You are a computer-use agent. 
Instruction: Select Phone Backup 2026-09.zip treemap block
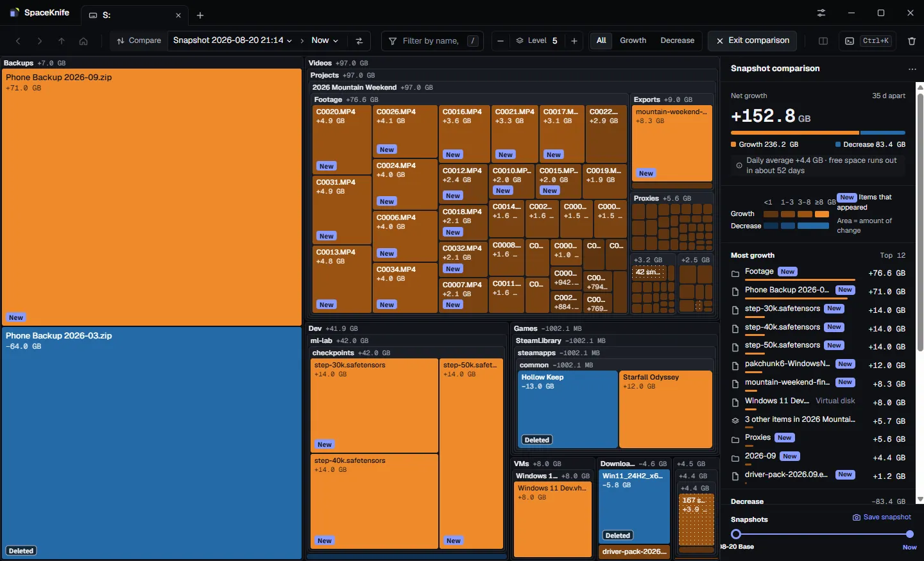151,197
